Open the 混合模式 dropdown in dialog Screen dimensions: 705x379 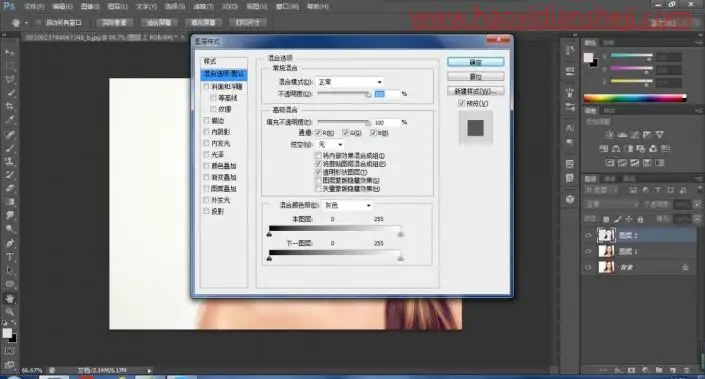pos(350,82)
